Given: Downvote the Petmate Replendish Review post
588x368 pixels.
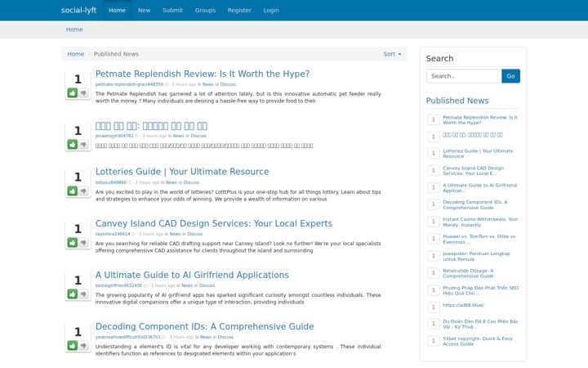Looking at the screenshot, I should click(x=83, y=92).
